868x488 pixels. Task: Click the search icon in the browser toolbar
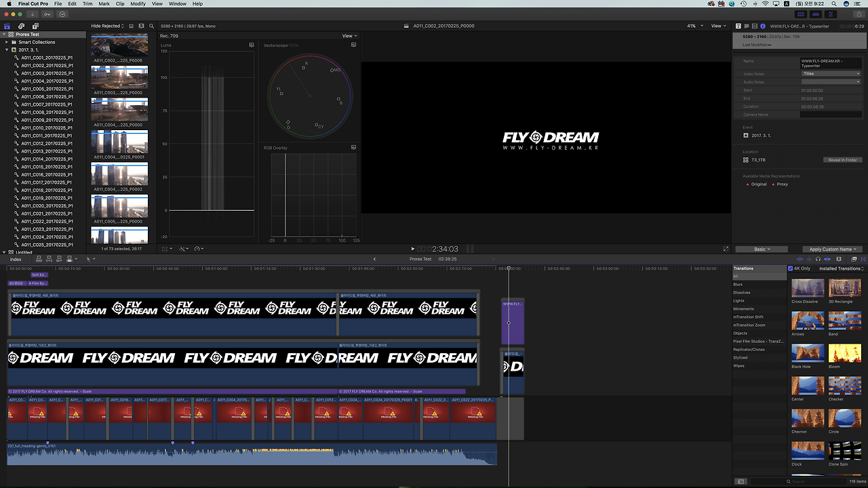tap(151, 26)
